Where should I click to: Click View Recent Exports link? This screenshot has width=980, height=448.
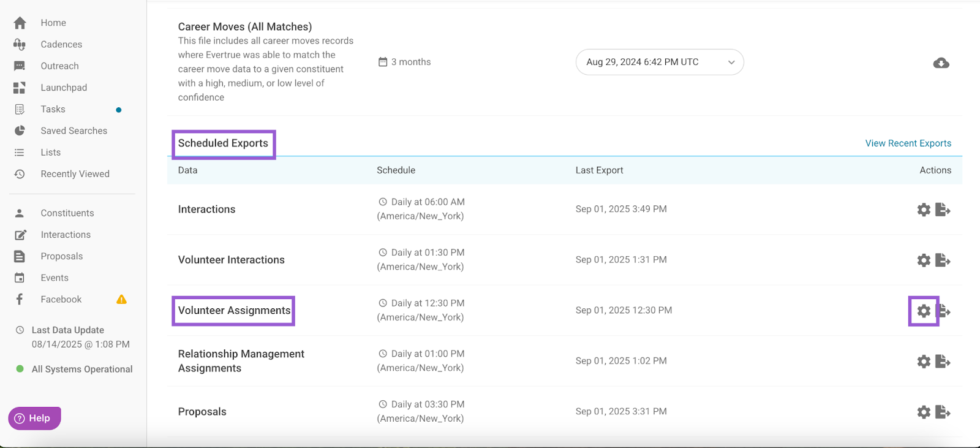pos(908,143)
